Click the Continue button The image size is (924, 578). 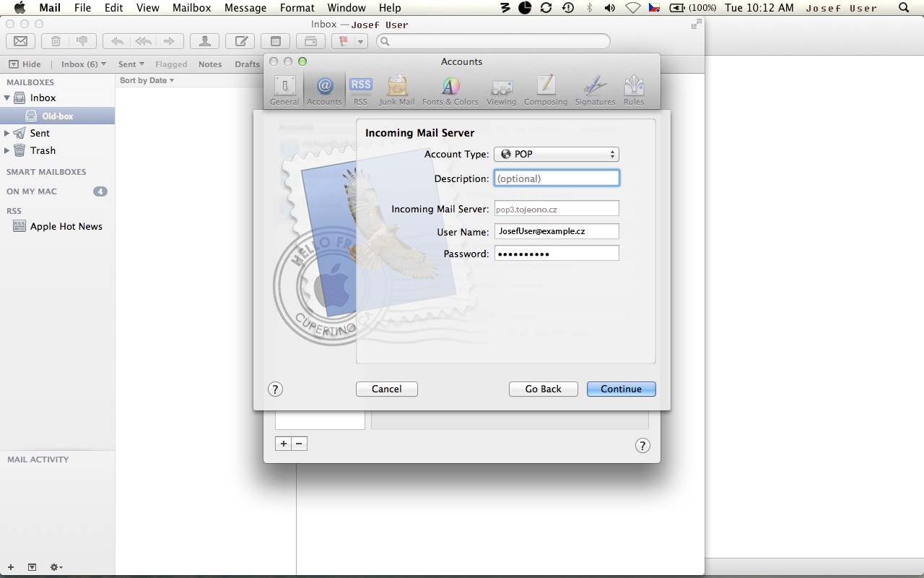(622, 389)
